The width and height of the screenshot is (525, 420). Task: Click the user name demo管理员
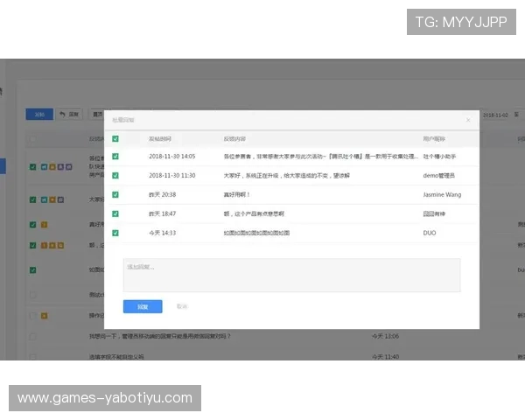pos(439,176)
